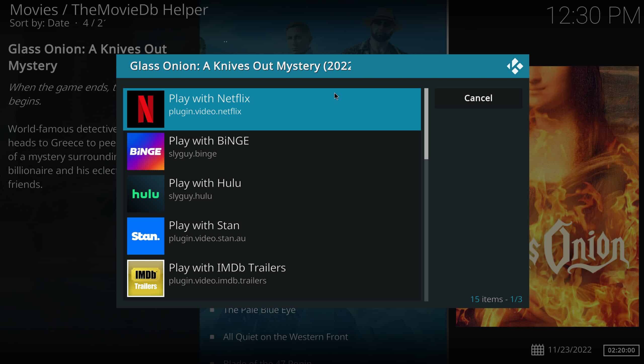The image size is (644, 364).
Task: Select Play with IMDb Trailers option
Action: [272, 278]
